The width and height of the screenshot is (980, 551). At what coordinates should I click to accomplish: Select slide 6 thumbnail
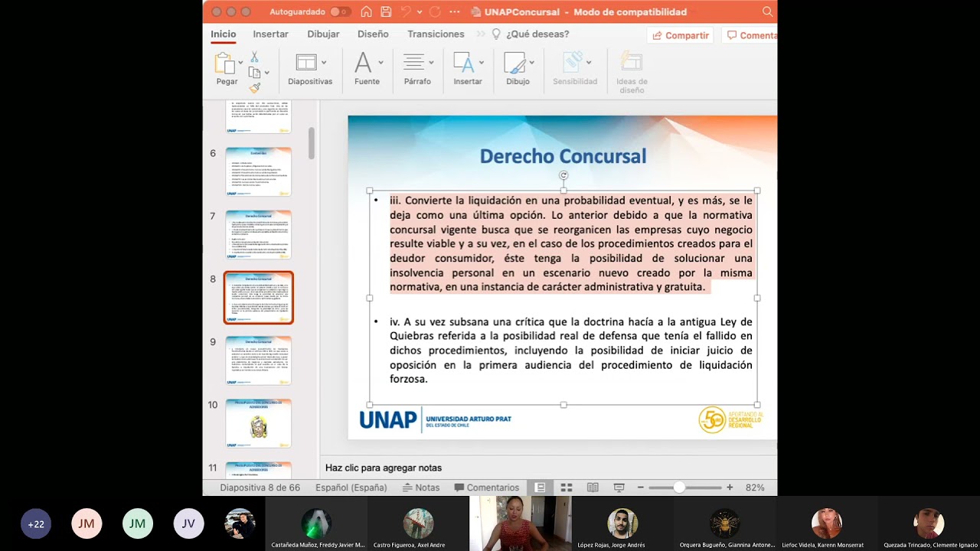click(259, 171)
